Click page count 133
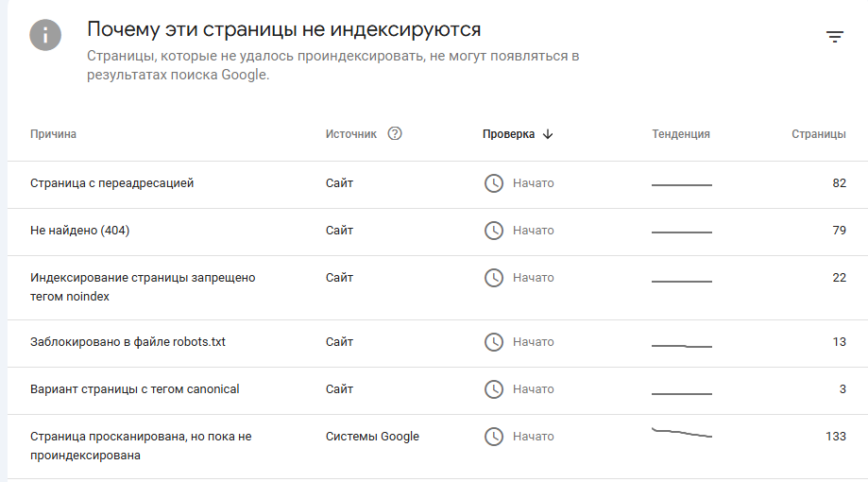Image resolution: width=868 pixels, height=482 pixels. pyautogui.click(x=836, y=436)
